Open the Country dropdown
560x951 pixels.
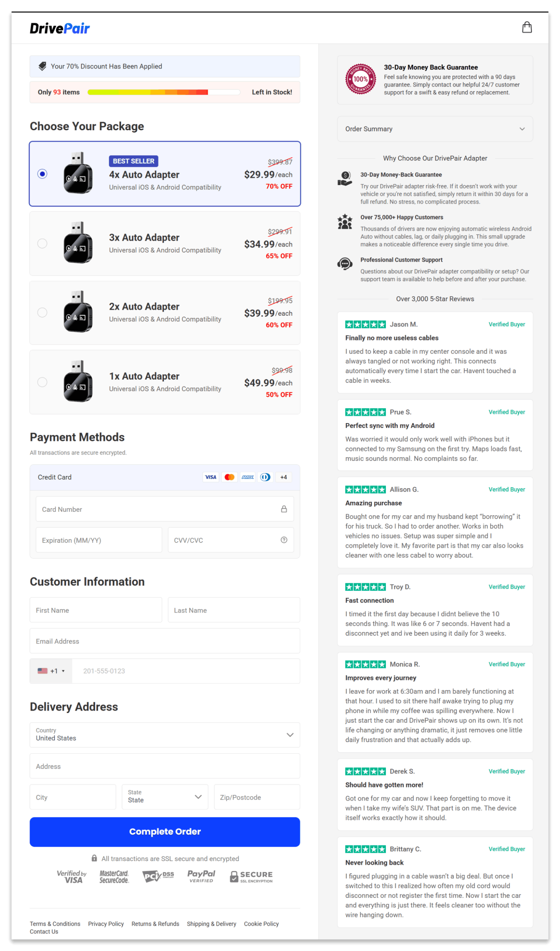tap(165, 735)
